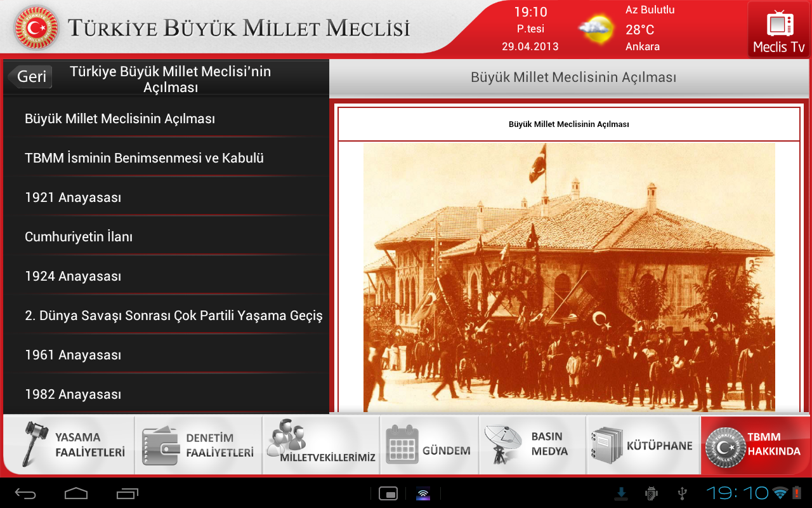Tap the partly cloudy weather icon

tap(596, 29)
